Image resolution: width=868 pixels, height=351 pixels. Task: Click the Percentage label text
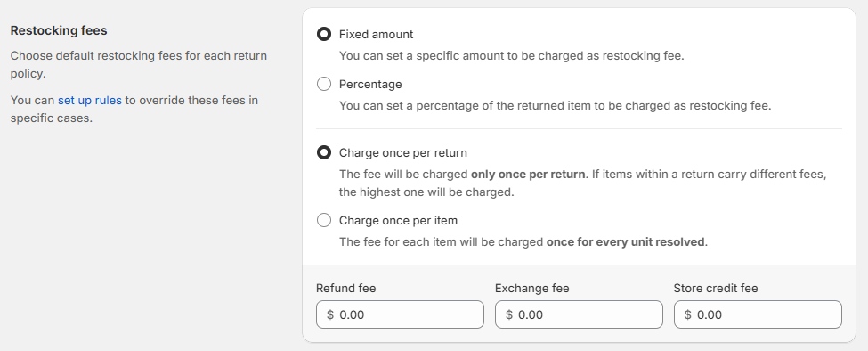coord(370,84)
